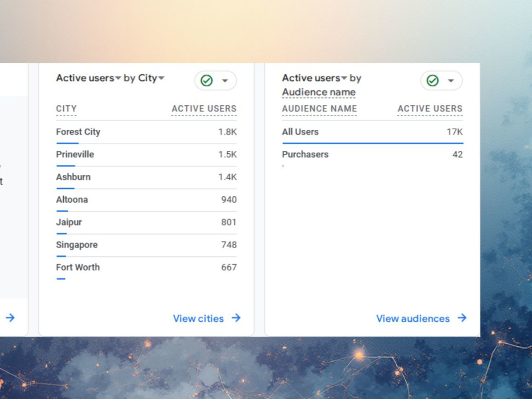Image resolution: width=532 pixels, height=399 pixels.
Task: Select the Altoona row
Action: pos(146,200)
